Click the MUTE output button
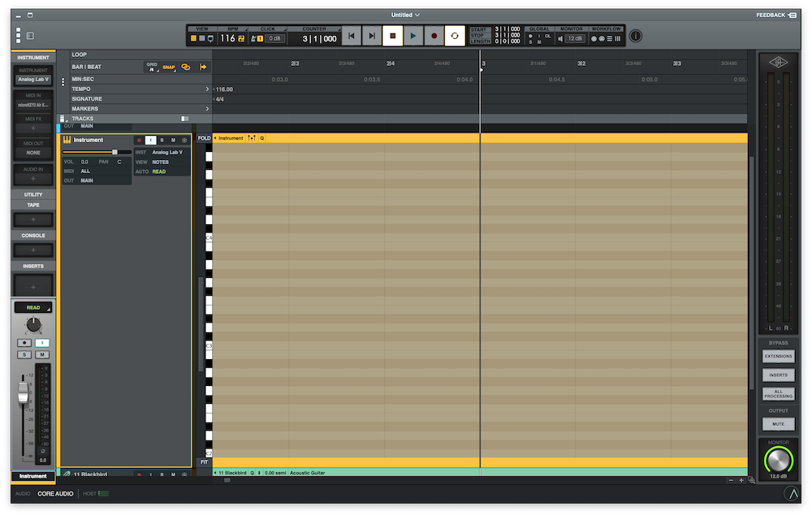The image size is (812, 516). click(778, 424)
